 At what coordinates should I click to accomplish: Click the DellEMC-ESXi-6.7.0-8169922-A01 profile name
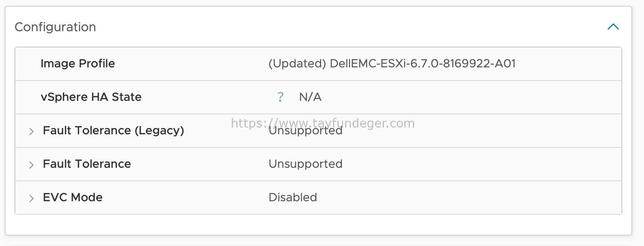click(423, 63)
